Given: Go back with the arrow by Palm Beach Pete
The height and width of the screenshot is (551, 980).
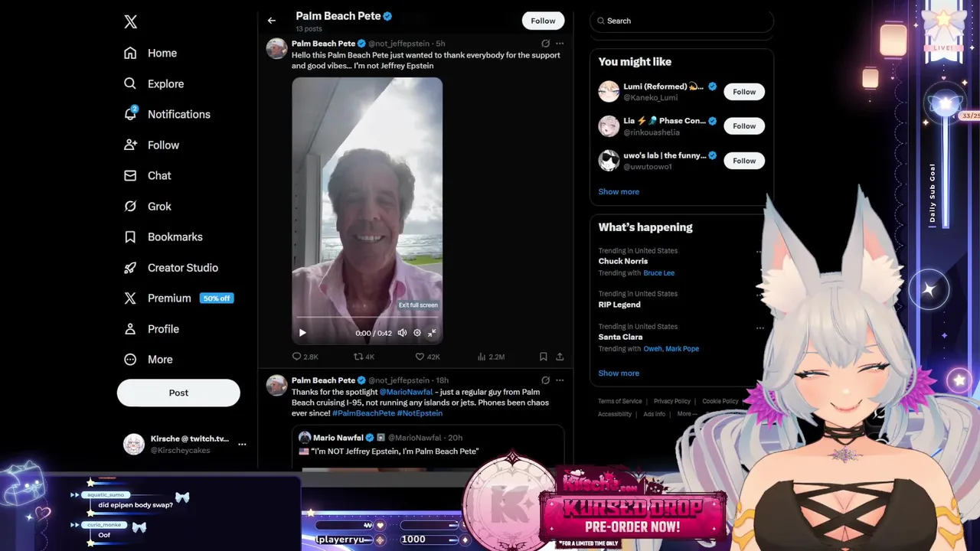Looking at the screenshot, I should [x=271, y=21].
